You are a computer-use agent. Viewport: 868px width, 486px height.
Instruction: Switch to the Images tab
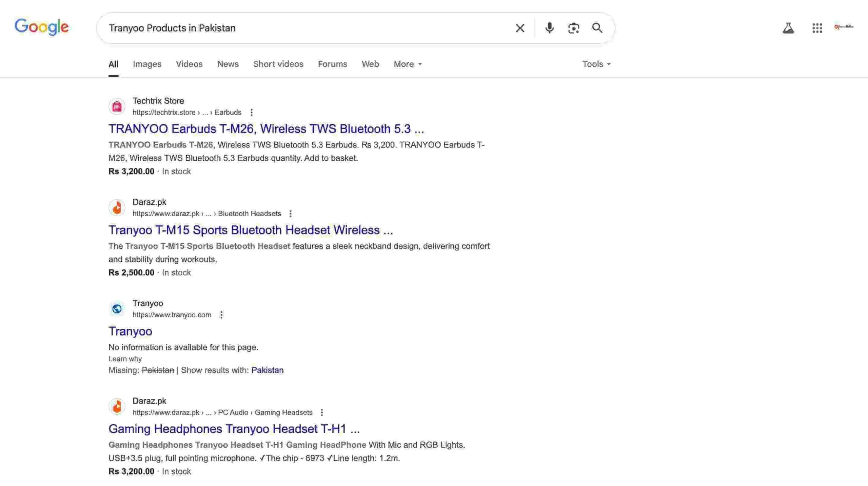(147, 64)
